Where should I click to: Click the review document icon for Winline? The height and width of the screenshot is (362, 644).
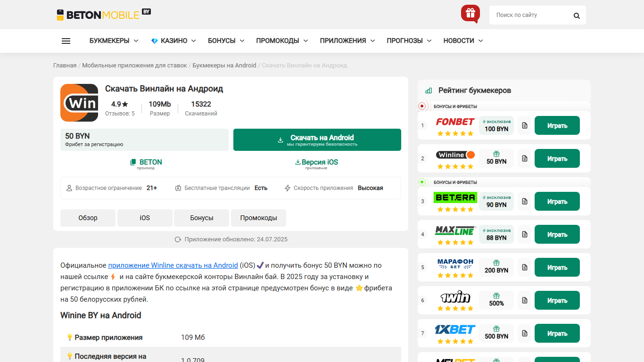524,159
